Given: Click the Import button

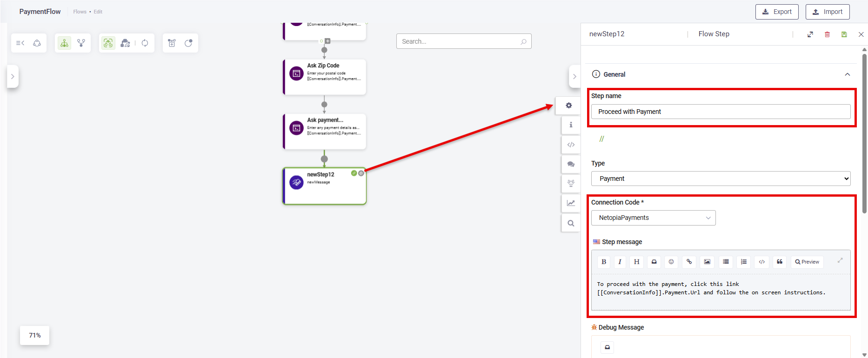Looking at the screenshot, I should [828, 12].
